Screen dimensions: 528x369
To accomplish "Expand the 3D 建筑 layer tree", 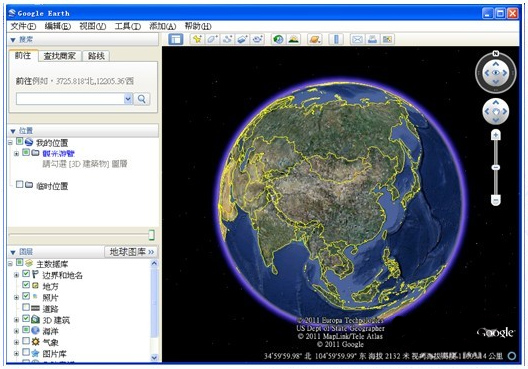I will click(x=16, y=320).
